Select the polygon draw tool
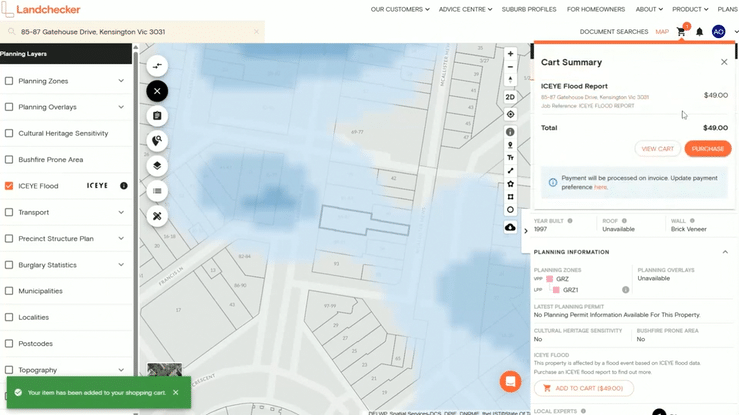 click(x=510, y=184)
